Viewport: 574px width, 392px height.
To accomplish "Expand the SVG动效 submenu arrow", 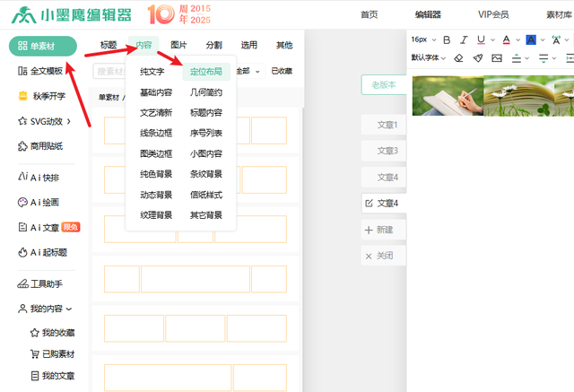I will [69, 121].
